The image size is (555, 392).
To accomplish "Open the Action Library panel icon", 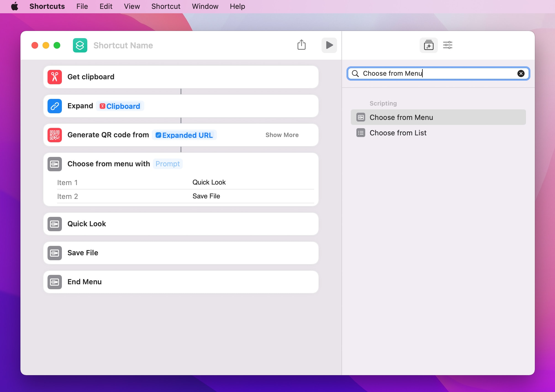I will (428, 45).
